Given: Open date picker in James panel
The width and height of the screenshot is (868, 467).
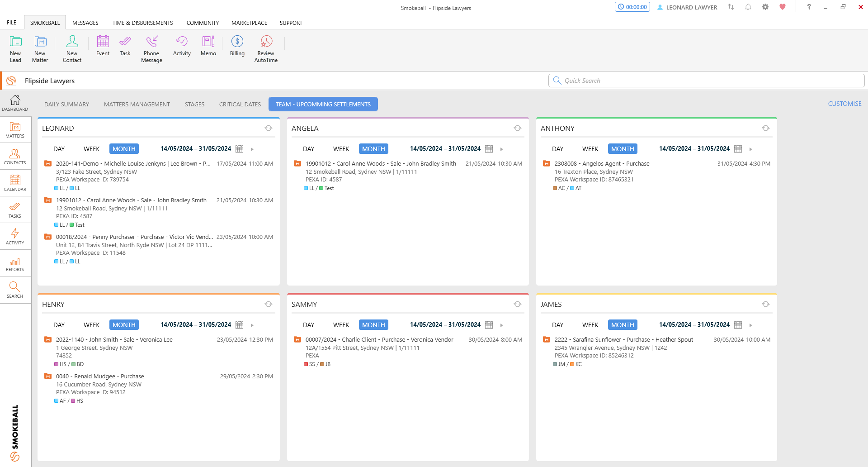Looking at the screenshot, I should [x=738, y=325].
